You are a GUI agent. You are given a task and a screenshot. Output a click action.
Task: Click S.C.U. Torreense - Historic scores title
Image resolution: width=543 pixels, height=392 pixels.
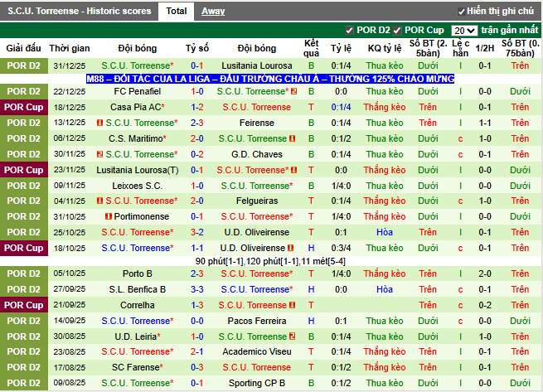tap(80, 11)
